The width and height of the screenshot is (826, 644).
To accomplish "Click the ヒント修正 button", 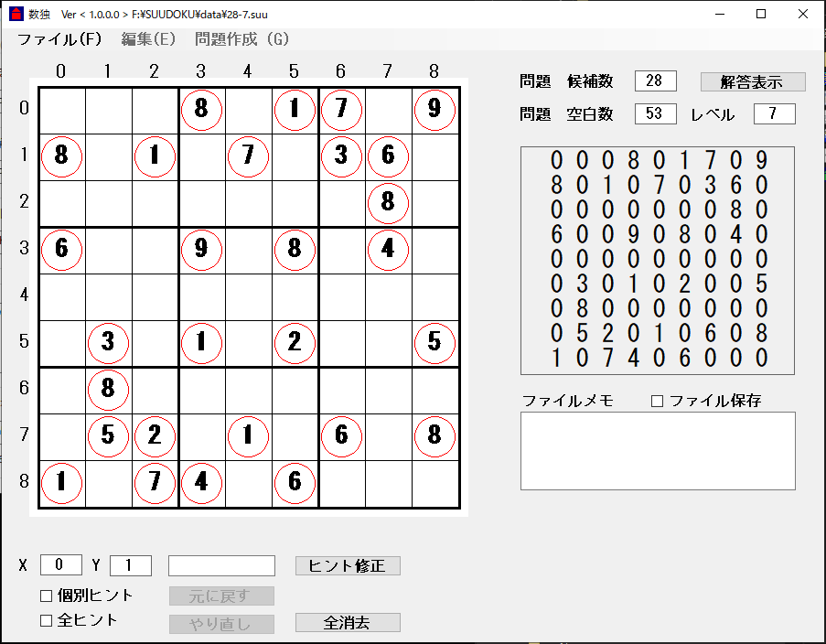I will pos(348,565).
